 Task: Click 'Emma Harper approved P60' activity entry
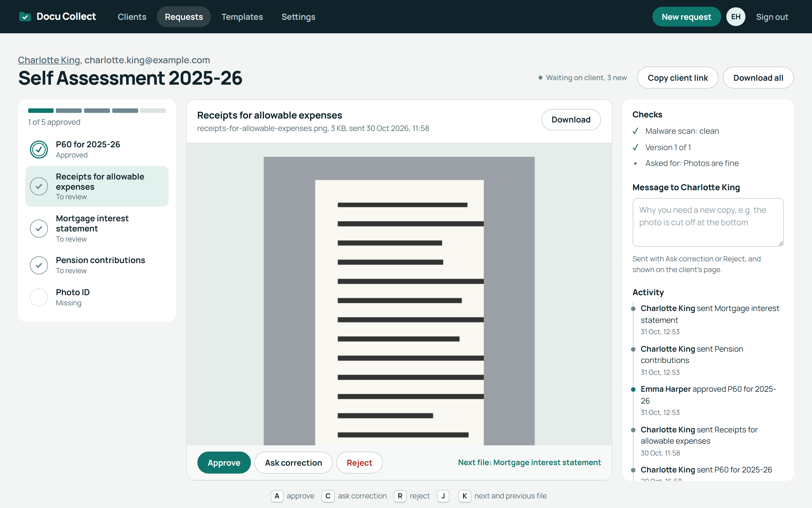(x=708, y=400)
